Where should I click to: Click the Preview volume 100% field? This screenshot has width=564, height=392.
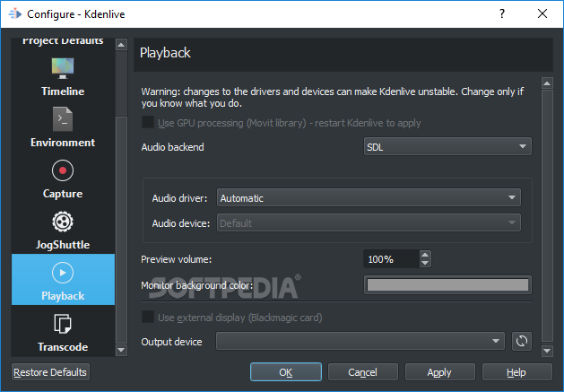click(x=391, y=259)
